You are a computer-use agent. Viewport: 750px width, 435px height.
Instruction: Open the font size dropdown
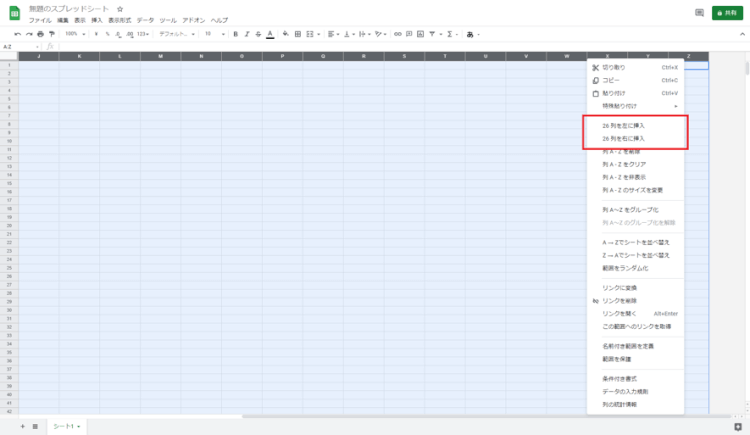213,33
